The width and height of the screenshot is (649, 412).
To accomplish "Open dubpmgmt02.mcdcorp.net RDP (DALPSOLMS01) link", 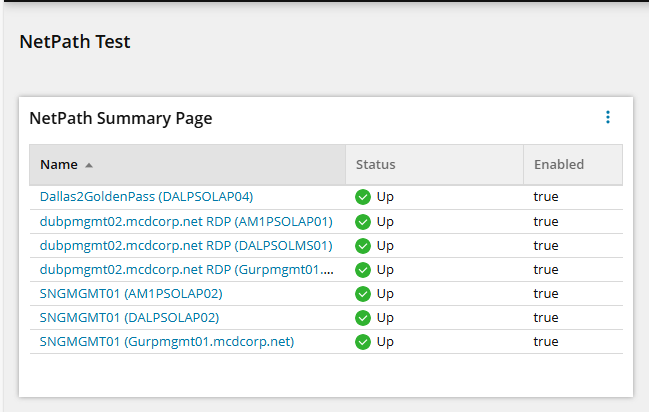I will click(x=186, y=246).
